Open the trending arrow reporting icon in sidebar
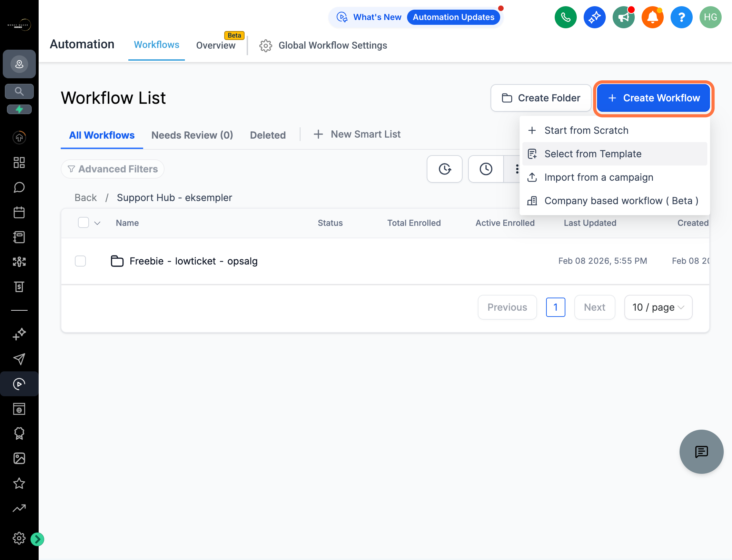Screen dimensions: 732x560 [19, 508]
